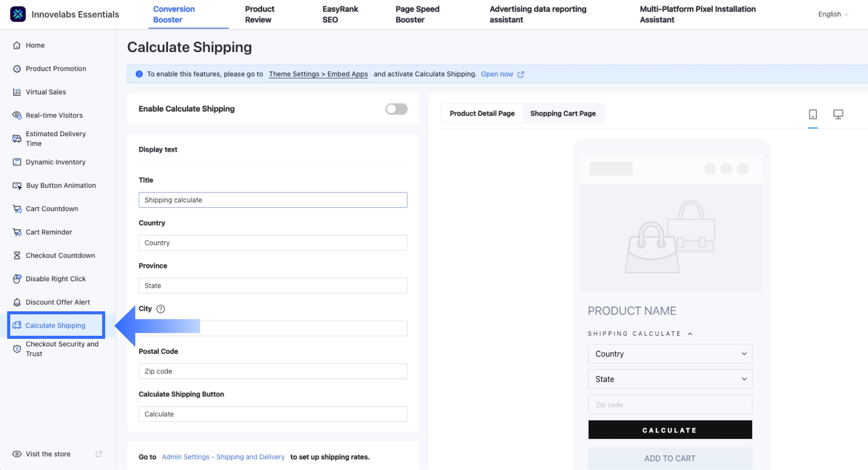Switch preview to mobile device icon

[x=813, y=114]
